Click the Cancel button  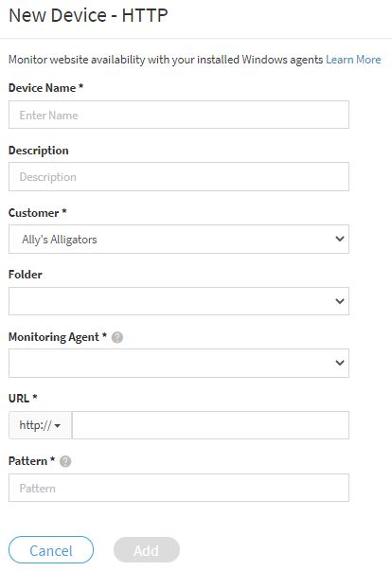coord(51,550)
